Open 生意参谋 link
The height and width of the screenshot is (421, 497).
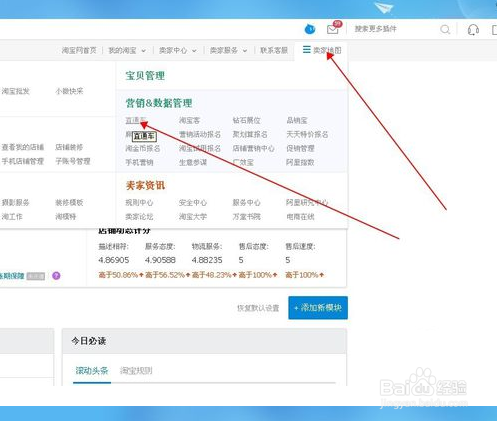click(193, 162)
